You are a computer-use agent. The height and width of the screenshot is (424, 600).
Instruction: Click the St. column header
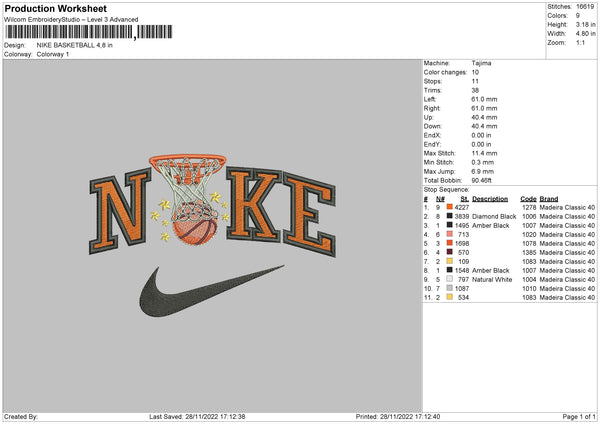point(465,199)
